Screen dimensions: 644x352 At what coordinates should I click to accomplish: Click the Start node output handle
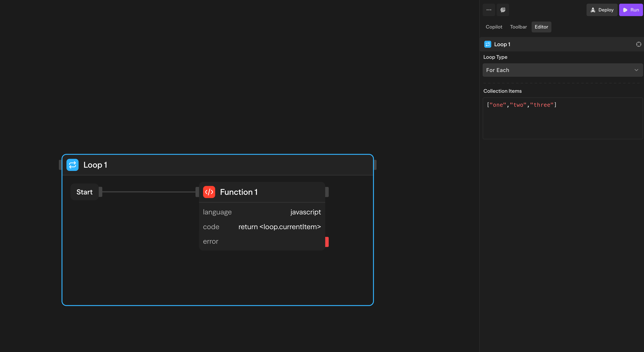(x=101, y=192)
